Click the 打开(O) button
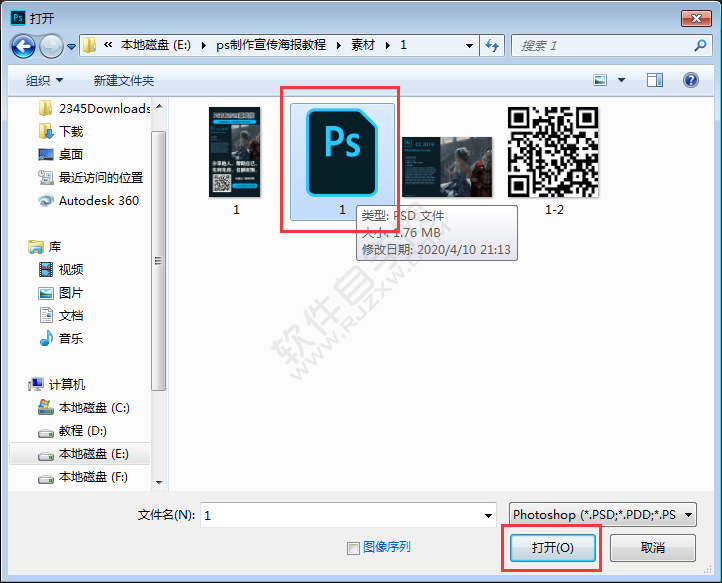Viewport: 722px width, 583px height. pyautogui.click(x=553, y=548)
